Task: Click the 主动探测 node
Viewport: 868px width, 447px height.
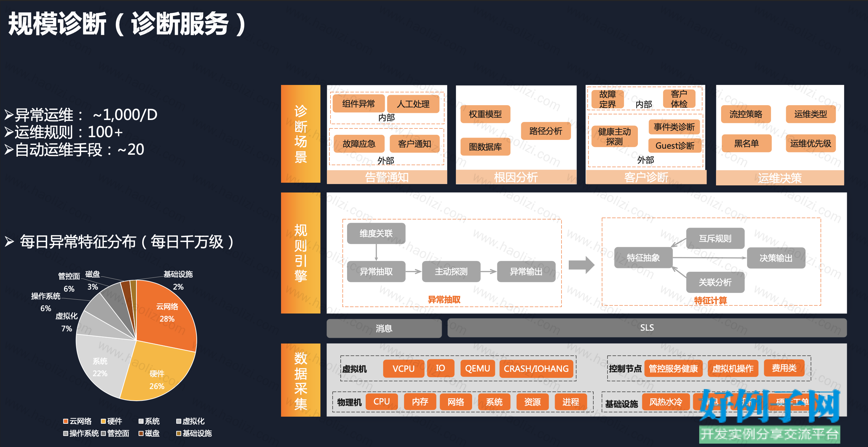Action: click(451, 271)
